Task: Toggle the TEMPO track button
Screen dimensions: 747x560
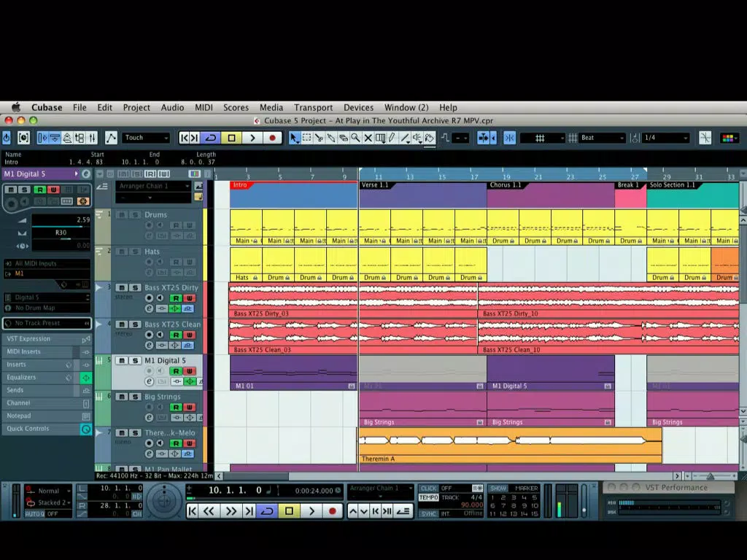Action: [x=428, y=497]
